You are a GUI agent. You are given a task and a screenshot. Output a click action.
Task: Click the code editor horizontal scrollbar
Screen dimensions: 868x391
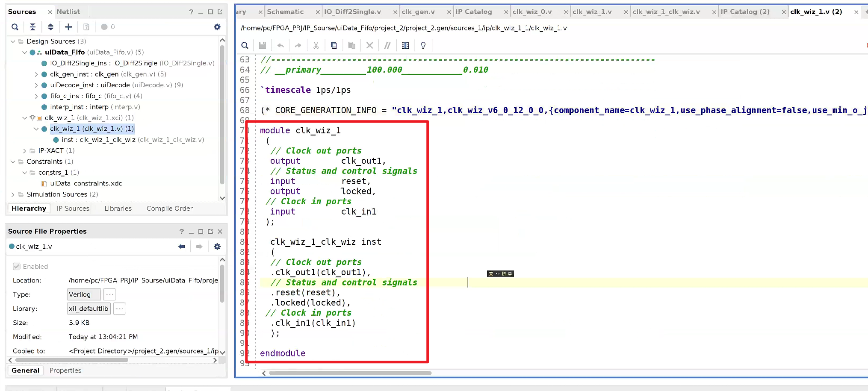350,373
